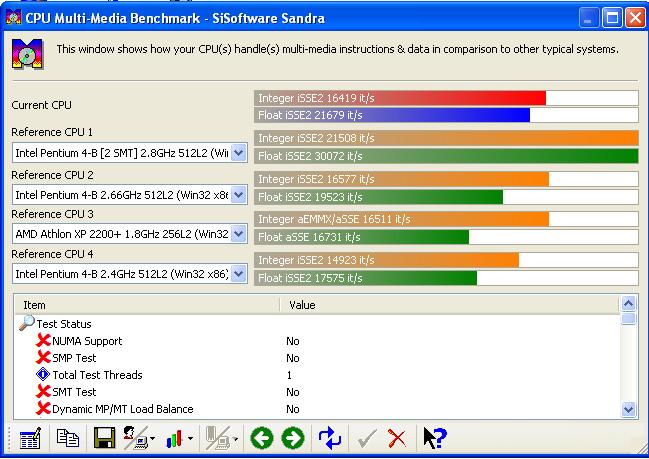
Task: Click the Float iSSE2 19523 it/s bar
Action: [x=446, y=197]
